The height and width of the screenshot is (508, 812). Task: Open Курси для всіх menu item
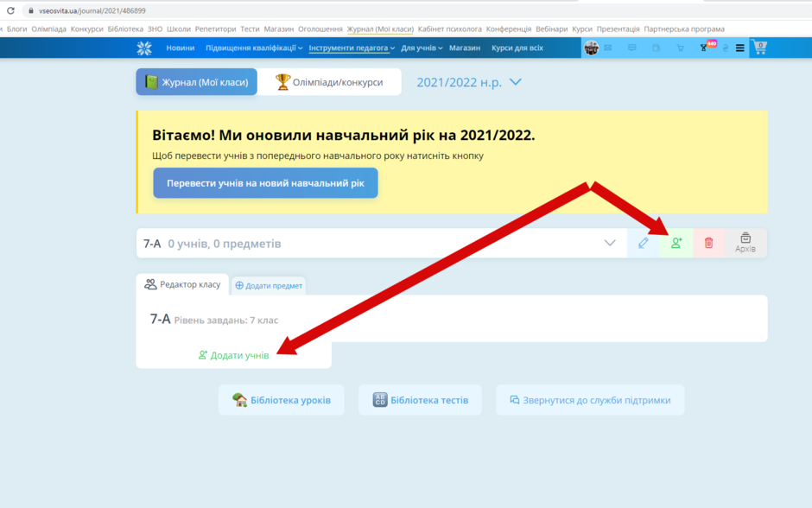coord(517,48)
